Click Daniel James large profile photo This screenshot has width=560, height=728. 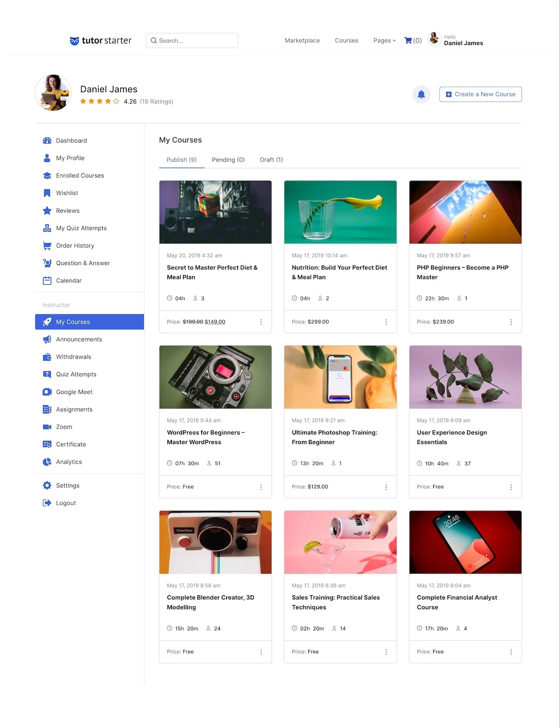(x=53, y=93)
